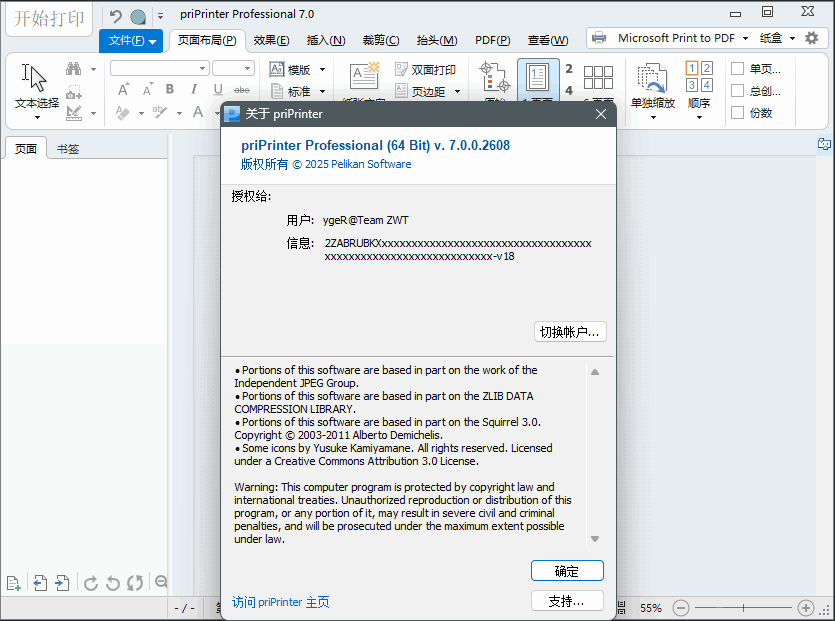Enable the 单页 checkbox

pyautogui.click(x=737, y=69)
